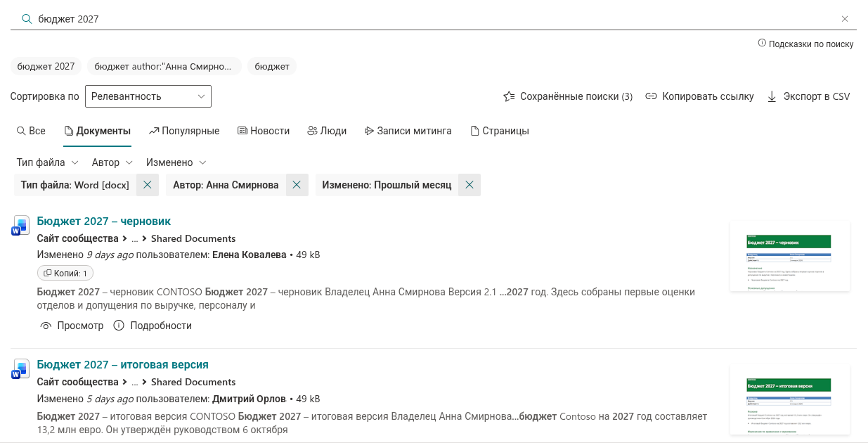The height and width of the screenshot is (443, 868).
Task: Switch to the Страницы tab
Action: click(x=500, y=131)
